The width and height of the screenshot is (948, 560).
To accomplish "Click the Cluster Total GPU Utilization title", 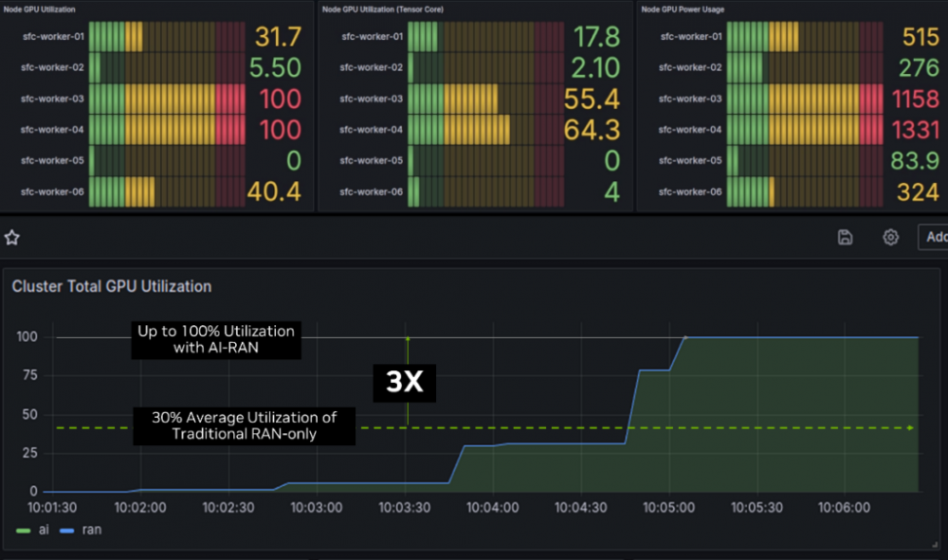I will [111, 286].
